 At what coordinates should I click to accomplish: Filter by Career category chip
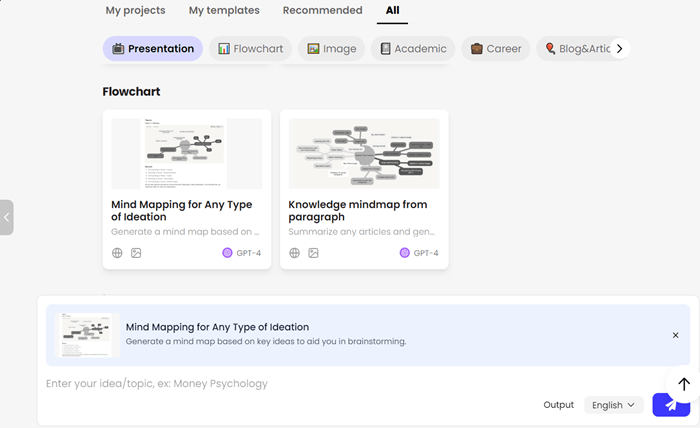click(496, 49)
